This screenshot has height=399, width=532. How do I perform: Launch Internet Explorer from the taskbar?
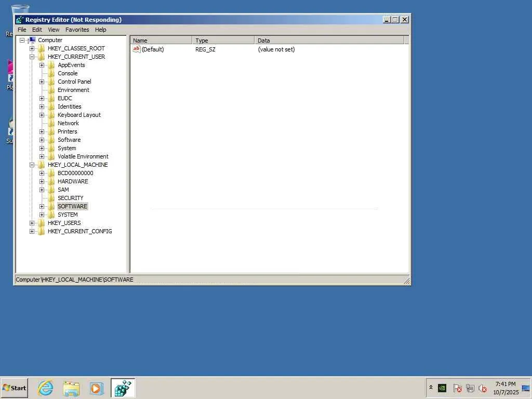(46, 388)
